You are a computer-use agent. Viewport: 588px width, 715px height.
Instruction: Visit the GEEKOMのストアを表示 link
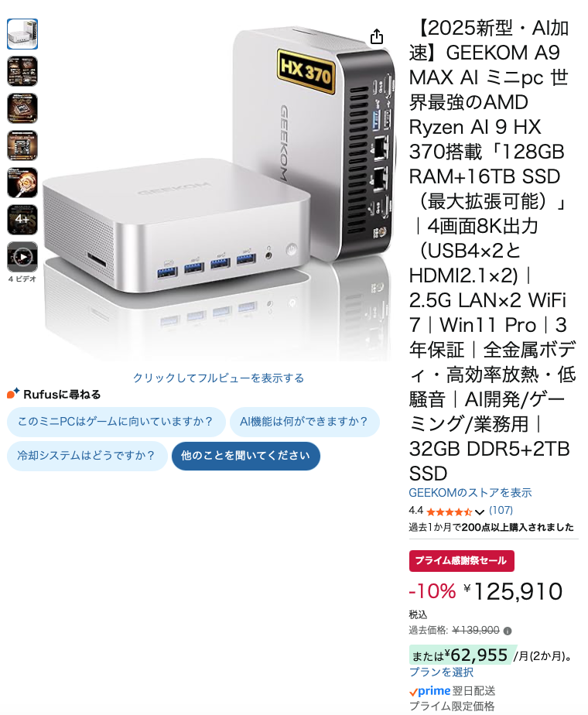470,492
